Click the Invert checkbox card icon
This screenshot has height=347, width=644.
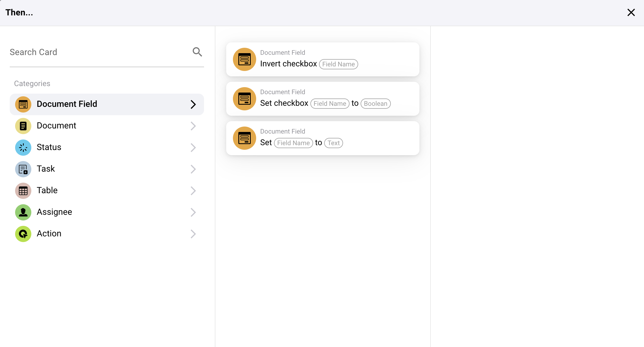coord(245,59)
